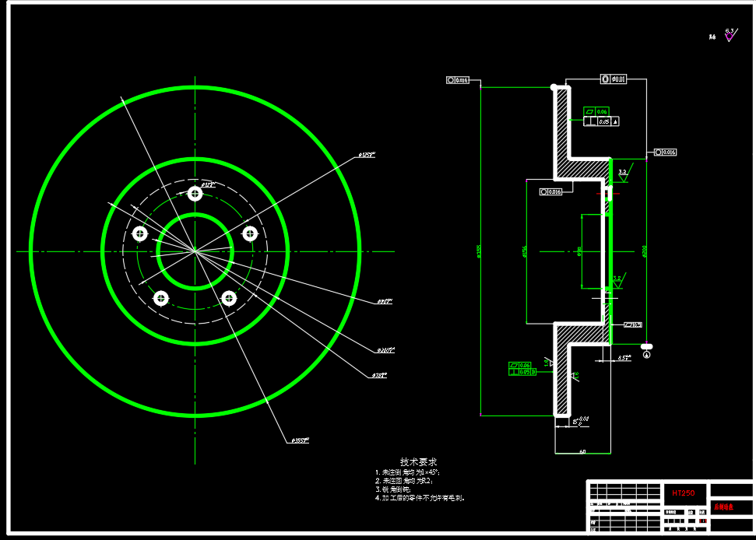756x540 pixels.
Task: Click the φ0.01 concentricity tolerance frame
Action: (614, 79)
